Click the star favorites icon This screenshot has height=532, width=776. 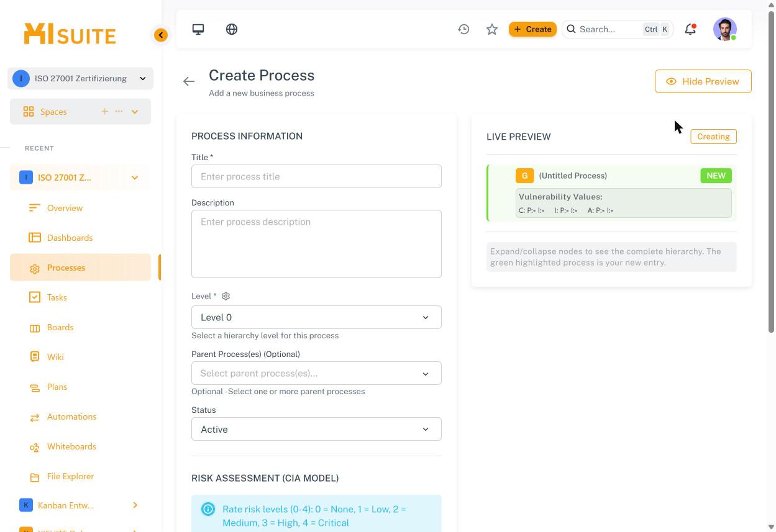(492, 29)
